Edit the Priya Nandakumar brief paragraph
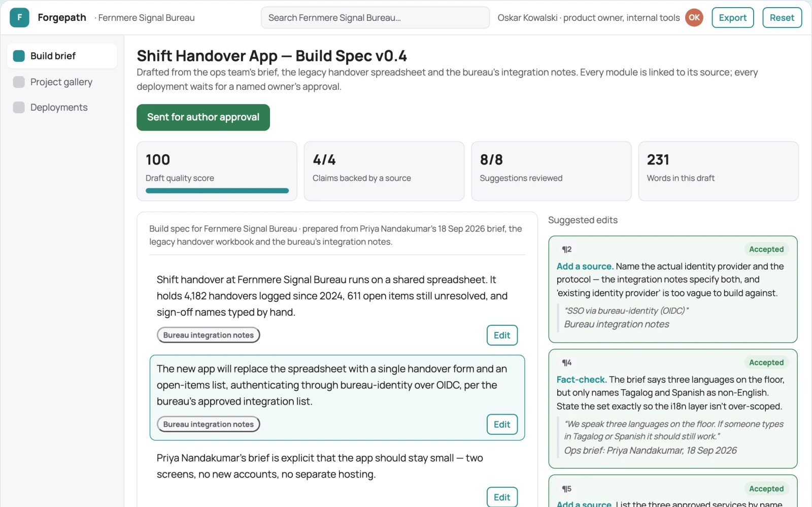The width and height of the screenshot is (812, 507). click(x=502, y=497)
